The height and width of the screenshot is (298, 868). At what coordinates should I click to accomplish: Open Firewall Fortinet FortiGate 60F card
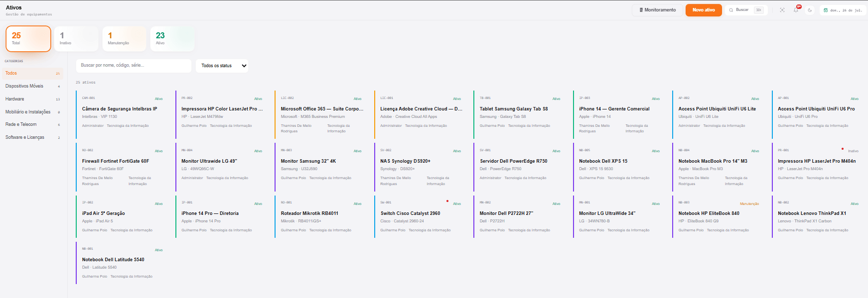[x=123, y=167]
